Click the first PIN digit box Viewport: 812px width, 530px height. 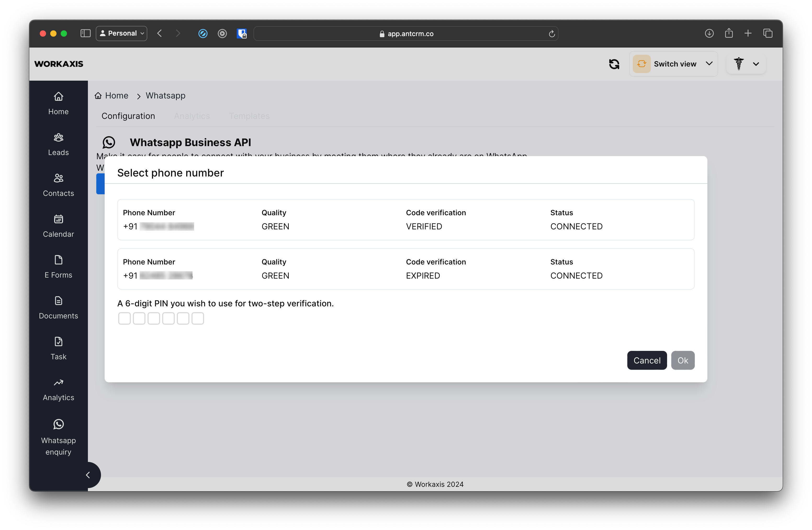coord(124,318)
